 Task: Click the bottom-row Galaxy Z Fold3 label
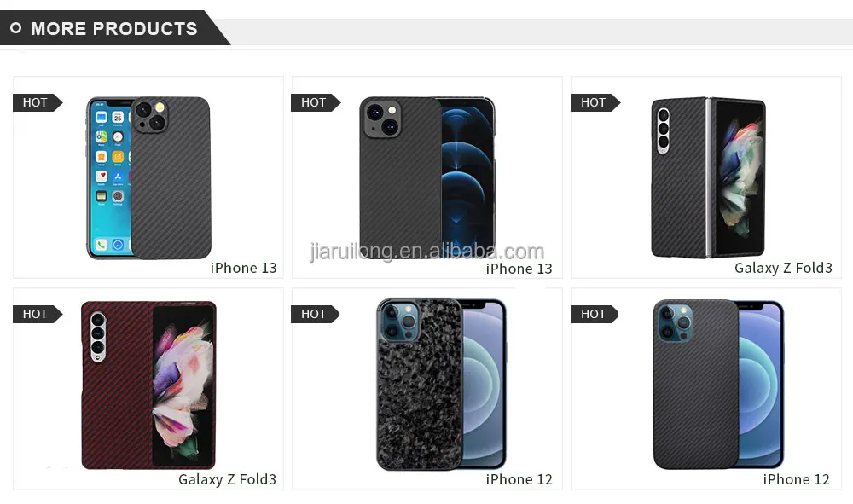tap(228, 479)
